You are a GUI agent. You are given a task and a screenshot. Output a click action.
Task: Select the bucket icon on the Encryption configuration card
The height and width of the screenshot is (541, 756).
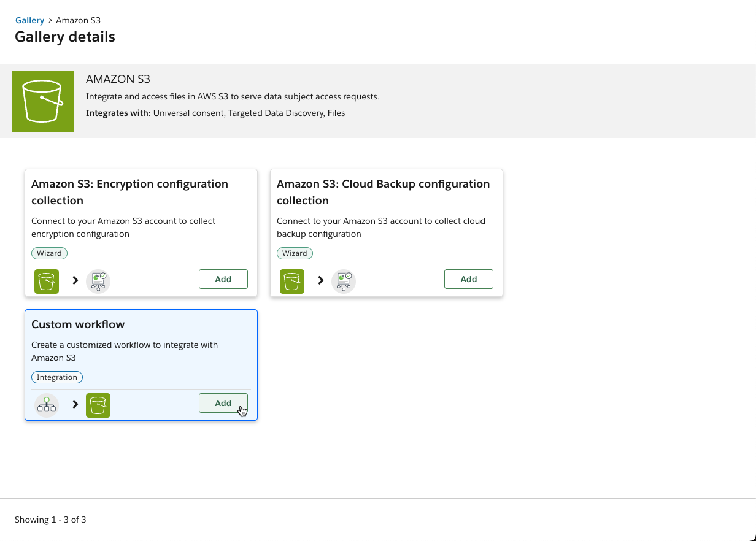[x=46, y=281]
